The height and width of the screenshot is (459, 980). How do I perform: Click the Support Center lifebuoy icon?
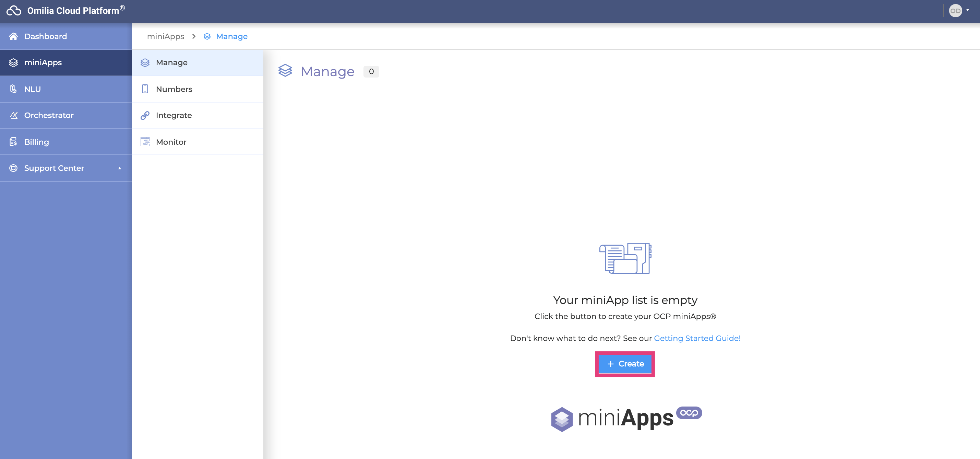click(13, 168)
